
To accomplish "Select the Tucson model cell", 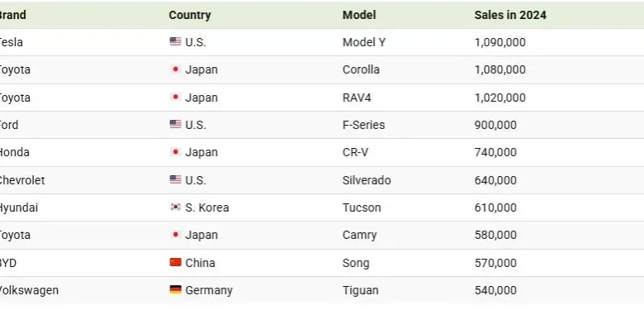I will 362,207.
